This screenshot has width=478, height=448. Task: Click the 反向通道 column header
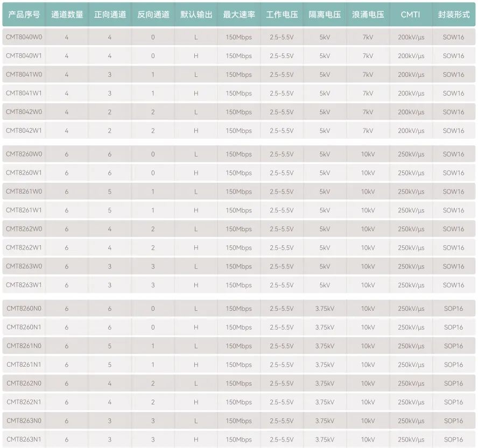click(x=153, y=15)
